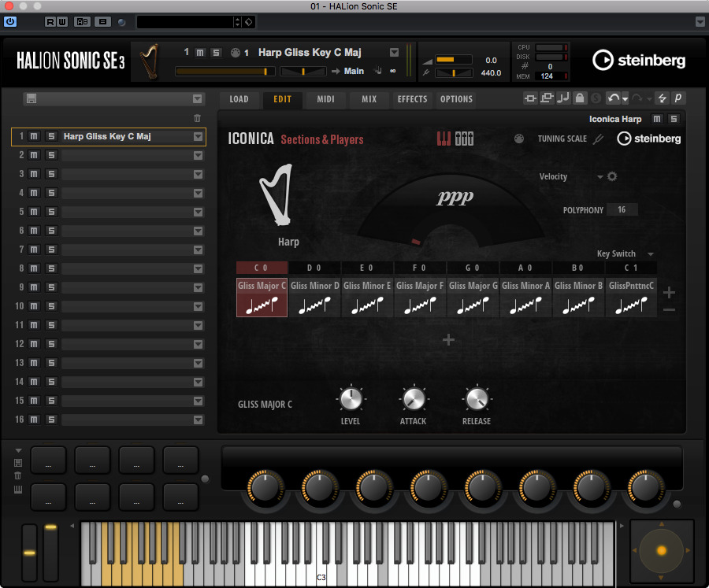Click the POLYPHONY value 16
This screenshot has width=709, height=588.
click(x=622, y=209)
